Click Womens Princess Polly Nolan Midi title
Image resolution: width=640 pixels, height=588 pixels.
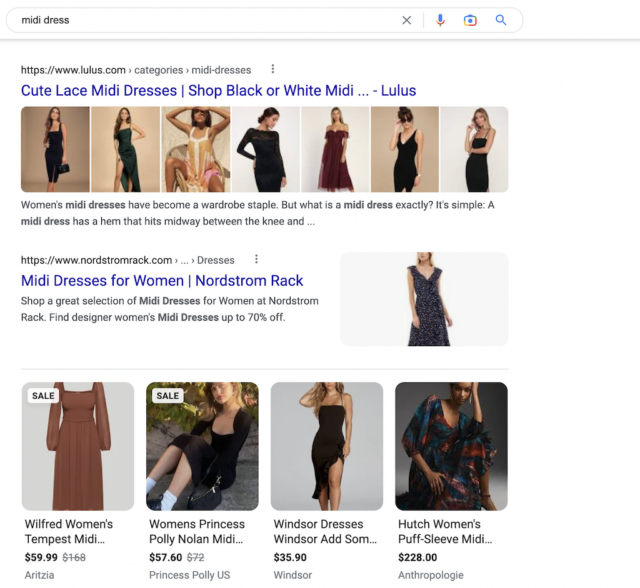(197, 531)
